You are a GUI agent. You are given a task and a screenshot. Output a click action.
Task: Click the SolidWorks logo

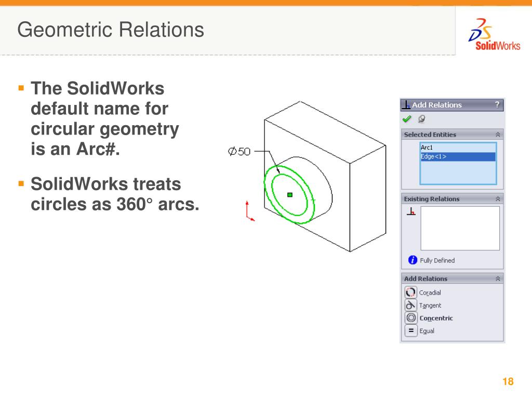tap(494, 35)
